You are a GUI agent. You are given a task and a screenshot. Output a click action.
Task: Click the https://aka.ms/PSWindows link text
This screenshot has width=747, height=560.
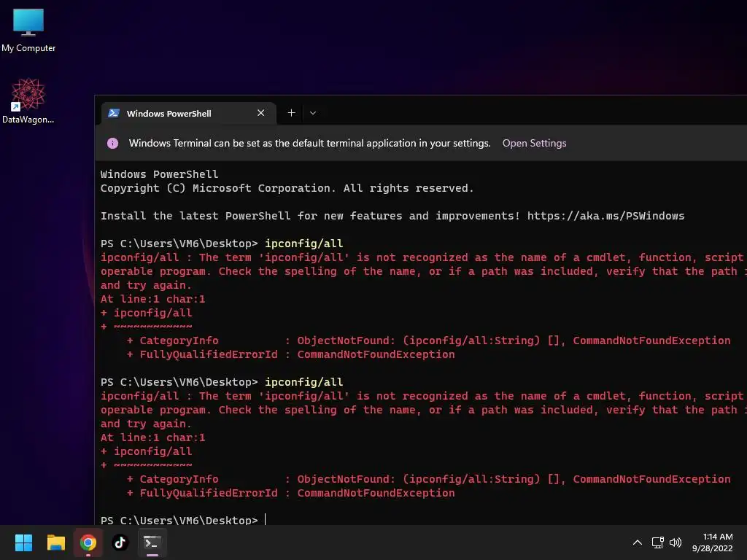[x=605, y=216]
